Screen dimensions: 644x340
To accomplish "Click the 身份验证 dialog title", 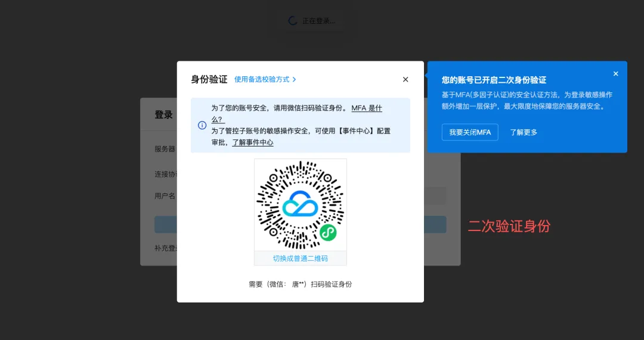I will 209,80.
